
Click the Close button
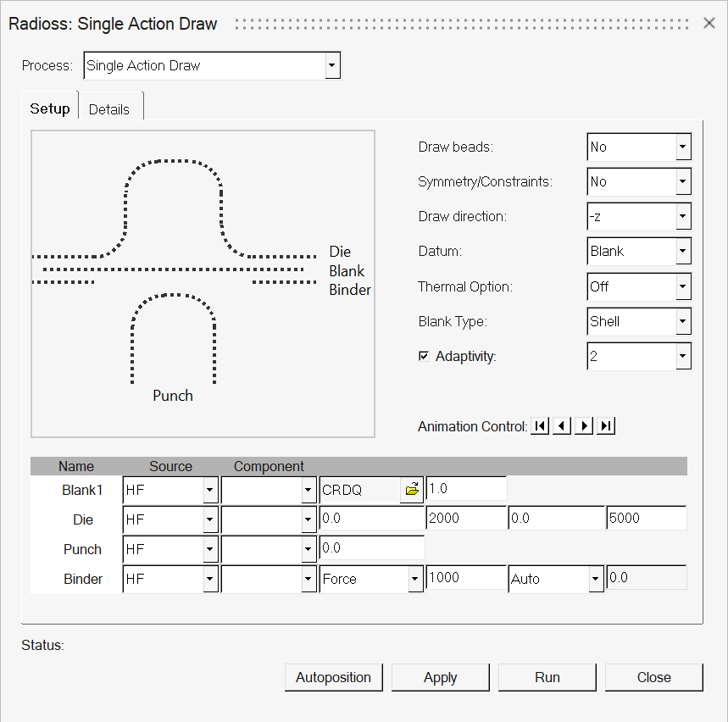[x=653, y=677]
